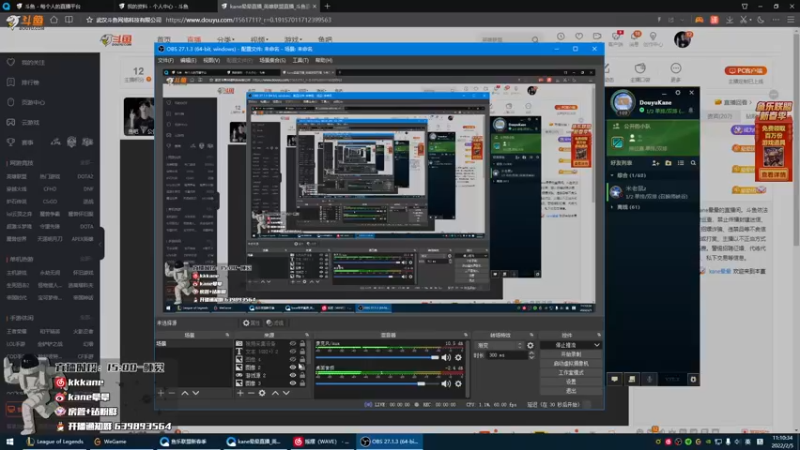Viewport: 800px width, 450px height.
Task: Open the OBS Scene Collection menu
Action: (x=272, y=60)
